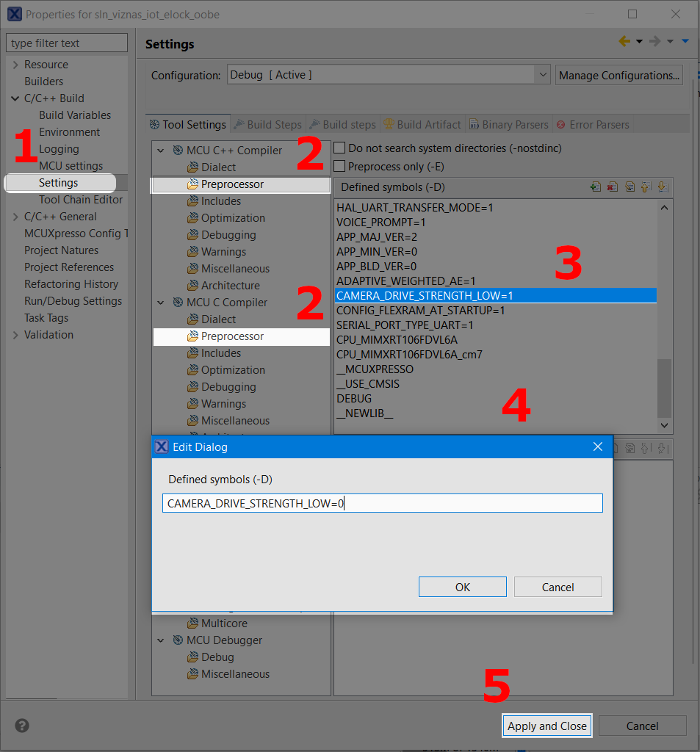Image resolution: width=700 pixels, height=752 pixels.
Task: Select Preprocessor under MCU C Compiler
Action: click(232, 336)
